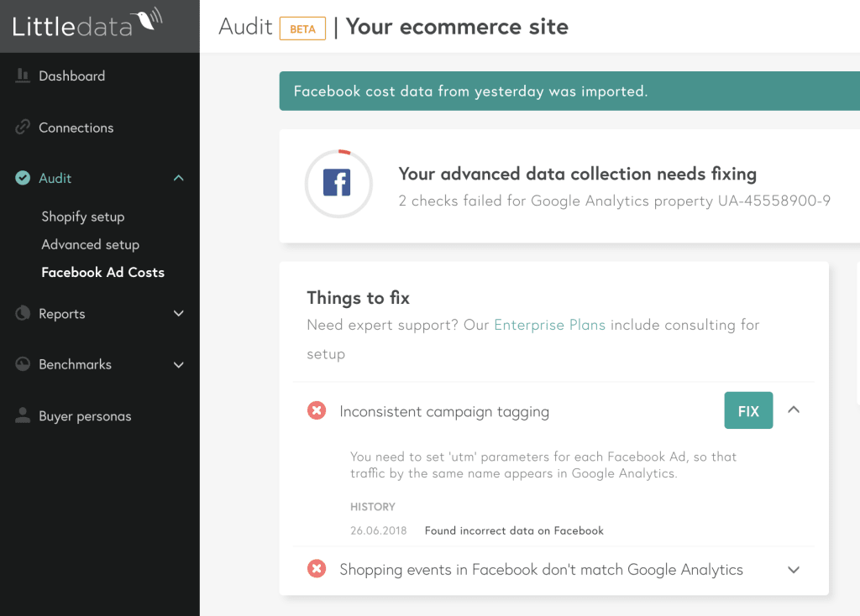Click the Benchmarks gauge icon
The height and width of the screenshot is (616, 860).
(x=23, y=364)
